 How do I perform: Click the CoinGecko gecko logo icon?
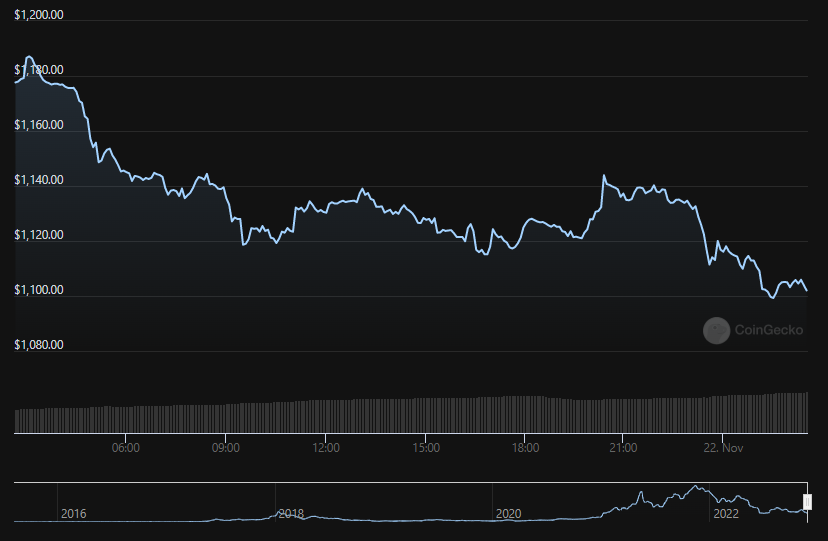716,330
